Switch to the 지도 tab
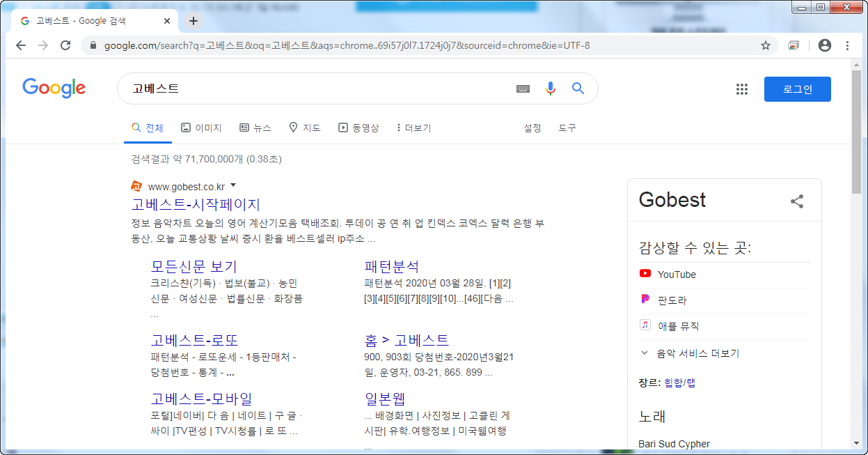The image size is (868, 455). click(x=304, y=128)
